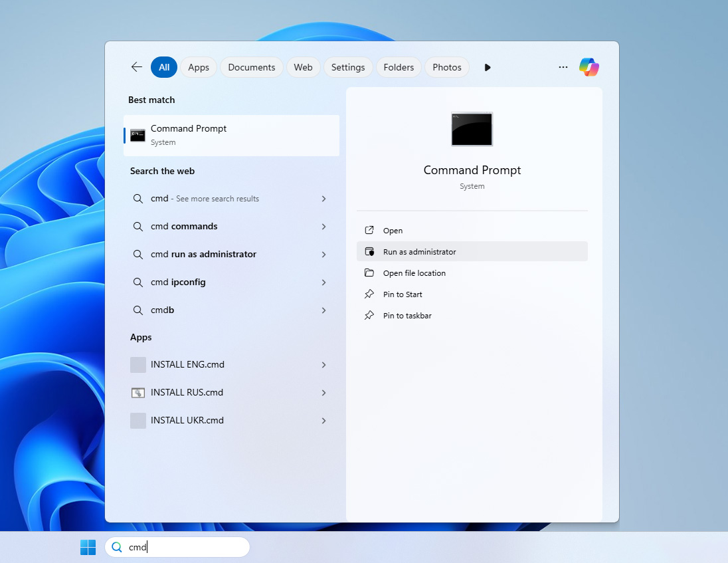Click the back arrow in the search panel

(x=136, y=66)
